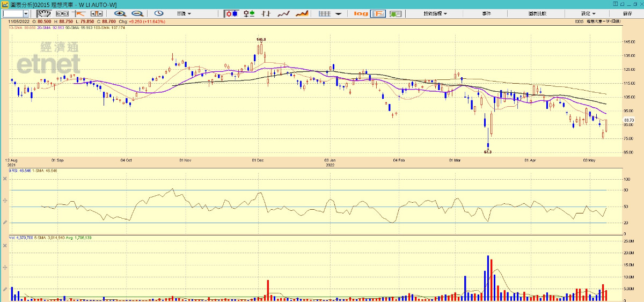Screen dimensions: 644x302
Task: Open the clock time period icon
Action: pos(159,13)
